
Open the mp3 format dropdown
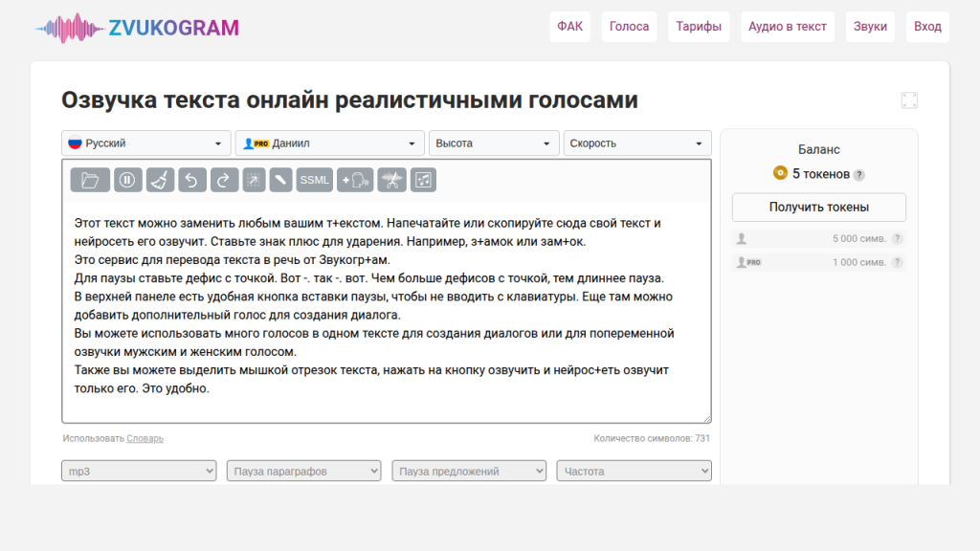(x=138, y=470)
